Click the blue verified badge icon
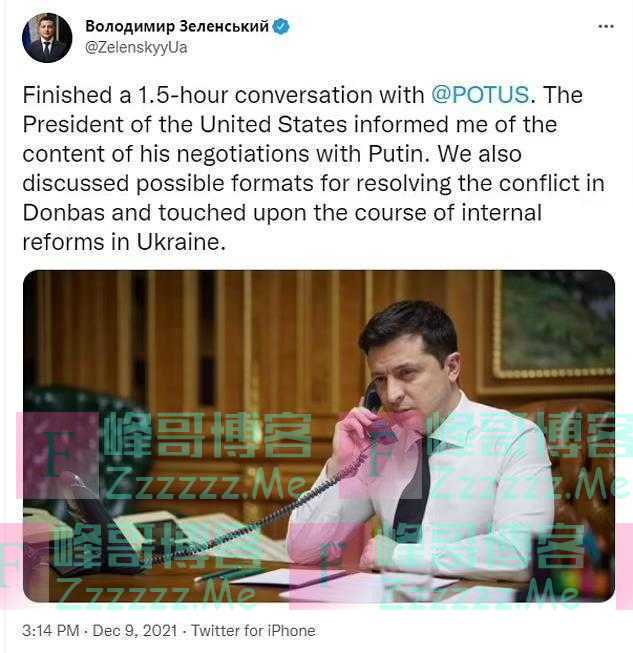The width and height of the screenshot is (633, 653). pyautogui.click(x=281, y=27)
